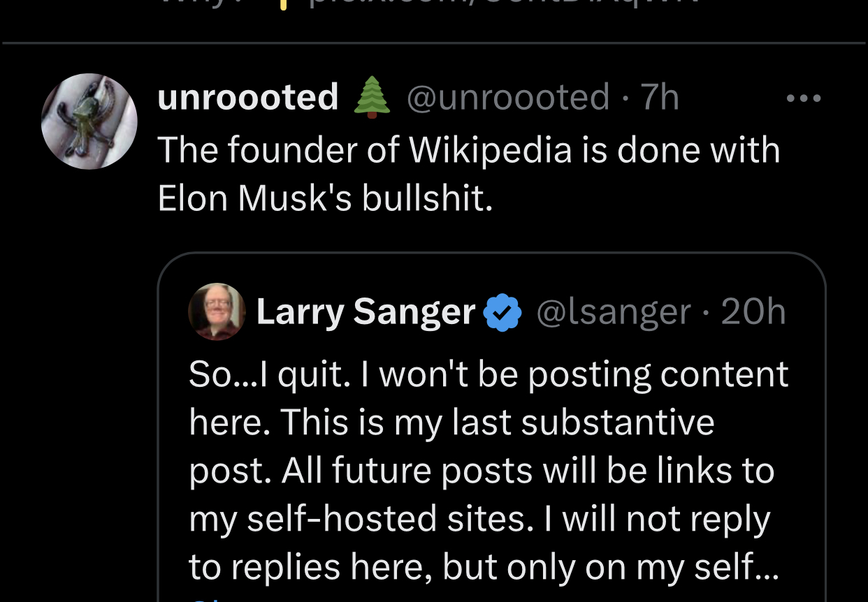Image resolution: width=868 pixels, height=602 pixels.
Task: Click the Larry Sanger display name
Action: pos(366,311)
